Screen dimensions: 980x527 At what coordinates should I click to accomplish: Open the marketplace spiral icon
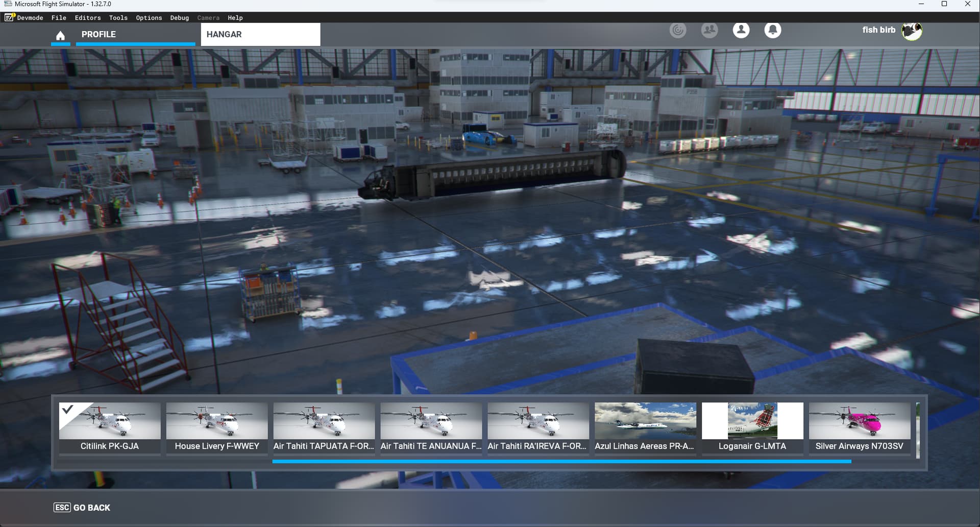677,31
